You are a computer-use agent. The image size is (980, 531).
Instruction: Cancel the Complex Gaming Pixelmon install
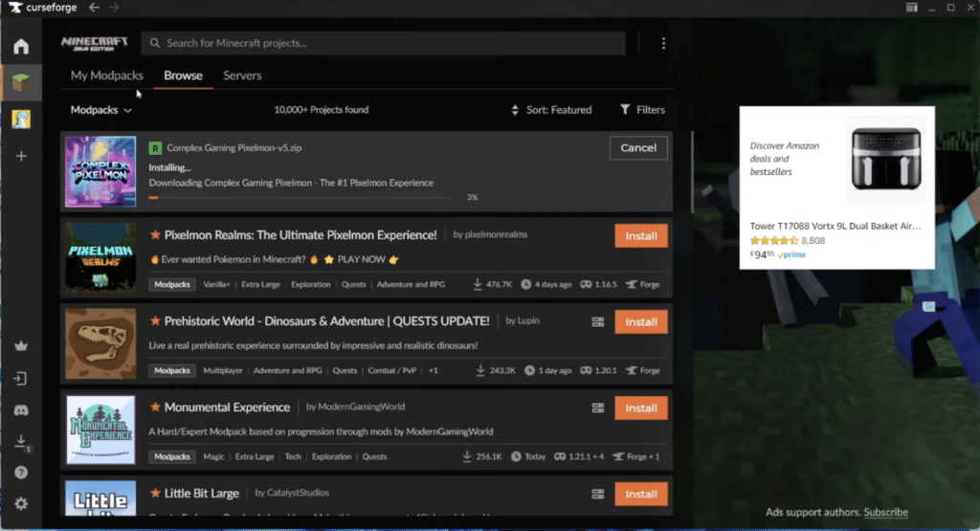[638, 148]
